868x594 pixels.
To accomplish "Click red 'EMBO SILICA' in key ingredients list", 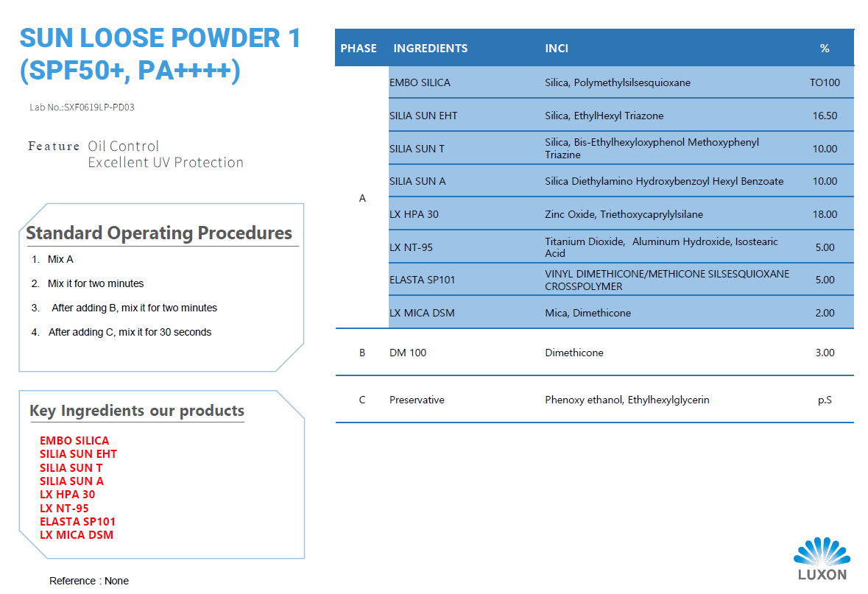I will [x=74, y=441].
